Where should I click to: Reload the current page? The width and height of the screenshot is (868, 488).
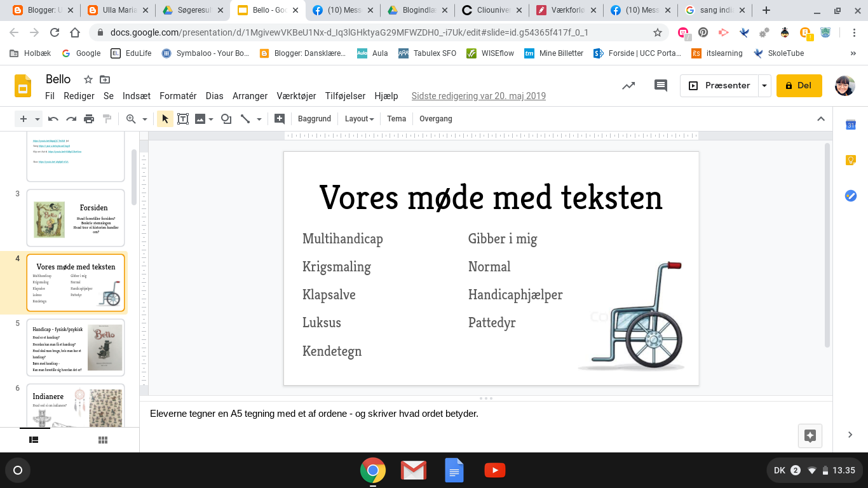click(x=55, y=32)
